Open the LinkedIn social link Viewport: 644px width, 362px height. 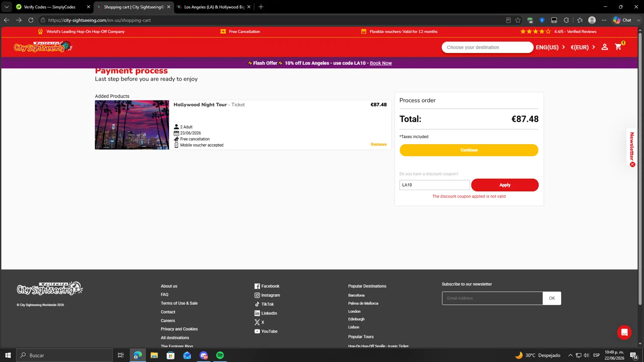265,313
